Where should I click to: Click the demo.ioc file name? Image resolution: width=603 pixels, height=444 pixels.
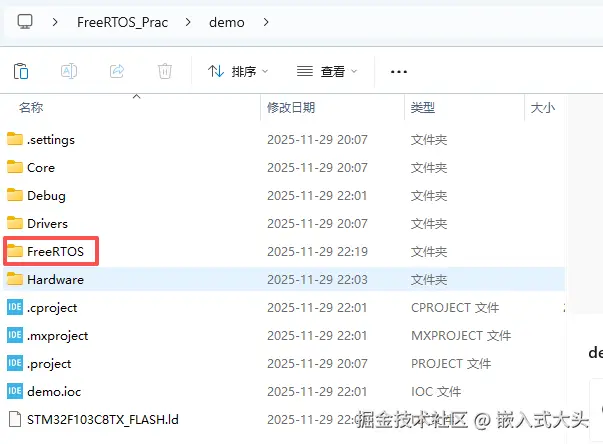(x=54, y=392)
